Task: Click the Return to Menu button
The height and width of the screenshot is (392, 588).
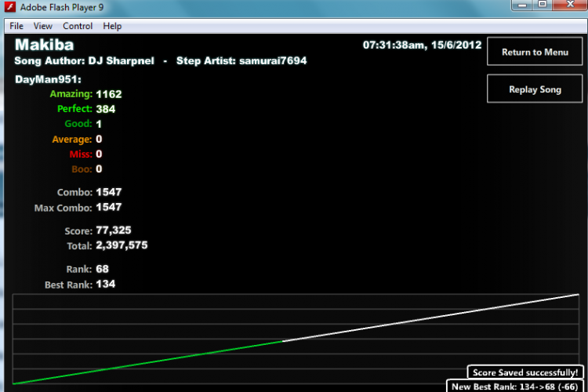Action: 535,52
